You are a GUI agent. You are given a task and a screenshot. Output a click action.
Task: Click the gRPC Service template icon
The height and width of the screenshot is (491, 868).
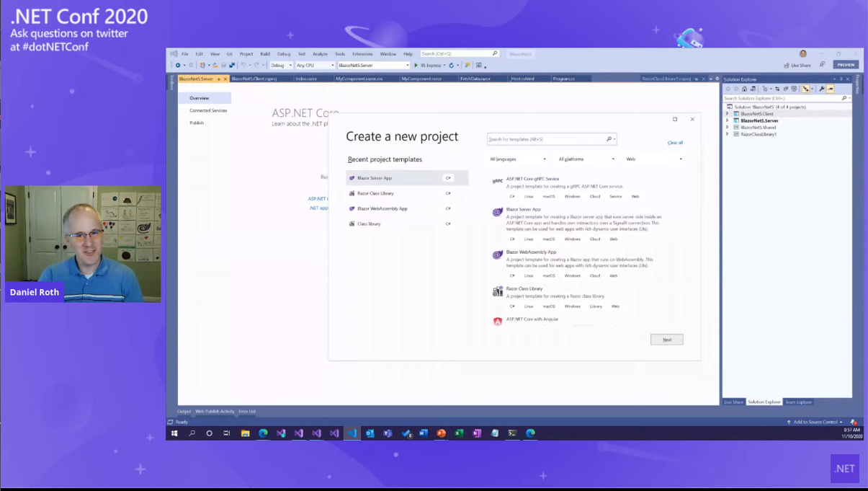498,182
